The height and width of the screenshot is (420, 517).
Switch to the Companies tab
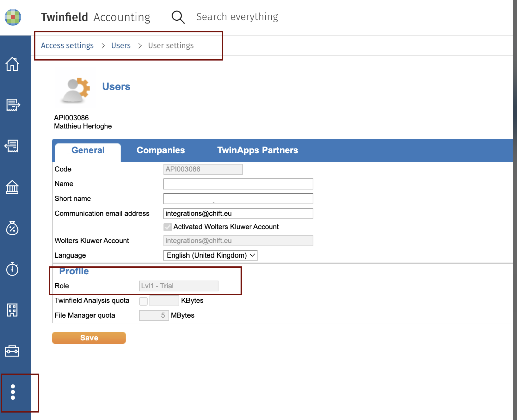(x=161, y=150)
